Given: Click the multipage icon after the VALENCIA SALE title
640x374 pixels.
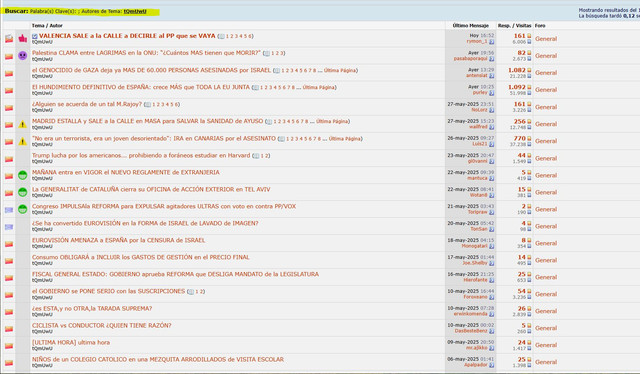Looking at the screenshot, I should (x=222, y=36).
